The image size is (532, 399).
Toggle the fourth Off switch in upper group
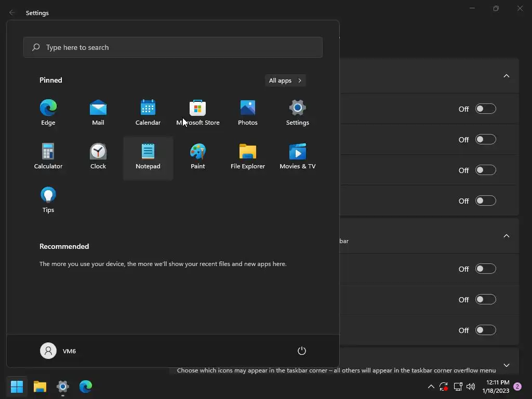[x=486, y=201]
